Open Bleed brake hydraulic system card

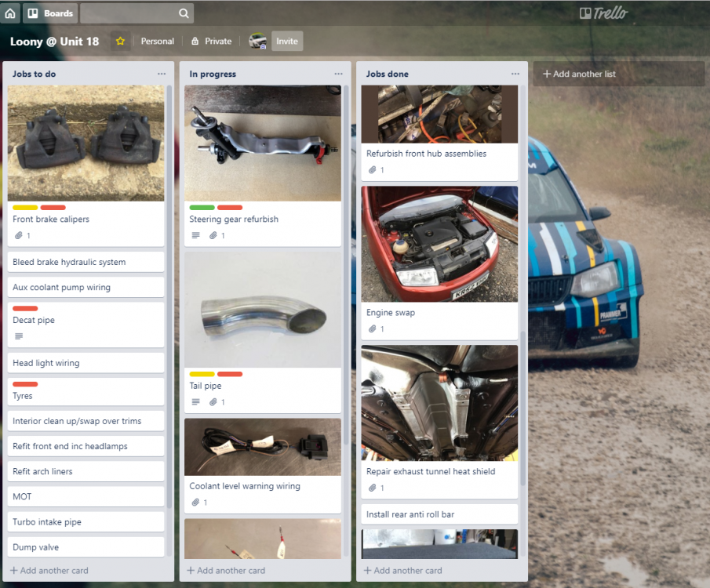(x=86, y=262)
